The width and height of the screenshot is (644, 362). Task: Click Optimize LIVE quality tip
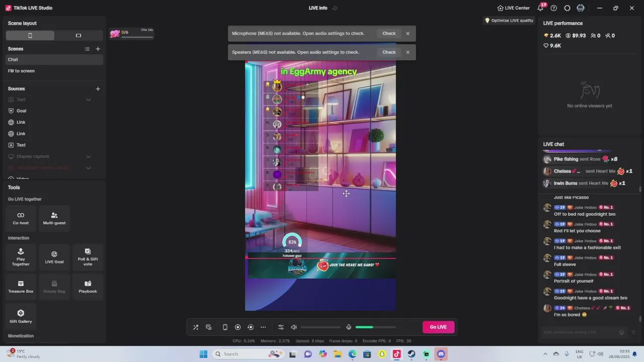pos(509,21)
